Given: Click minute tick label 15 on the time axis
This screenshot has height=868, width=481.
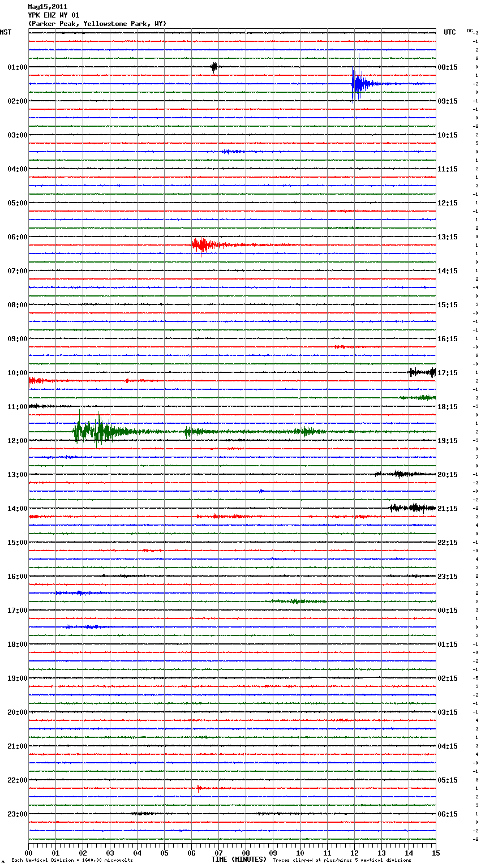Looking at the screenshot, I should click(436, 853).
